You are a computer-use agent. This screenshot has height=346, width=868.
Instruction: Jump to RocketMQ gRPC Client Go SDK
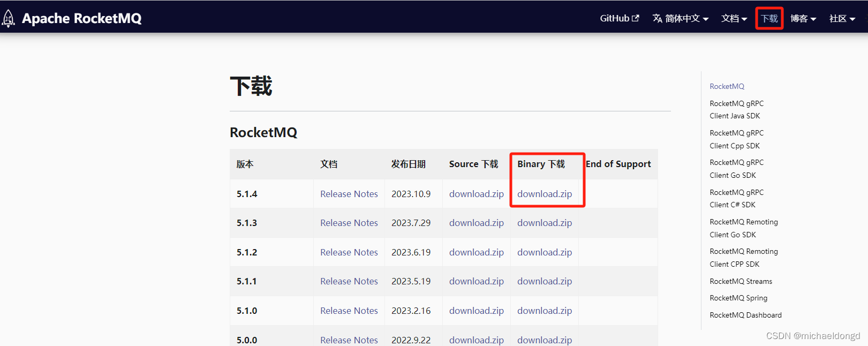point(736,169)
